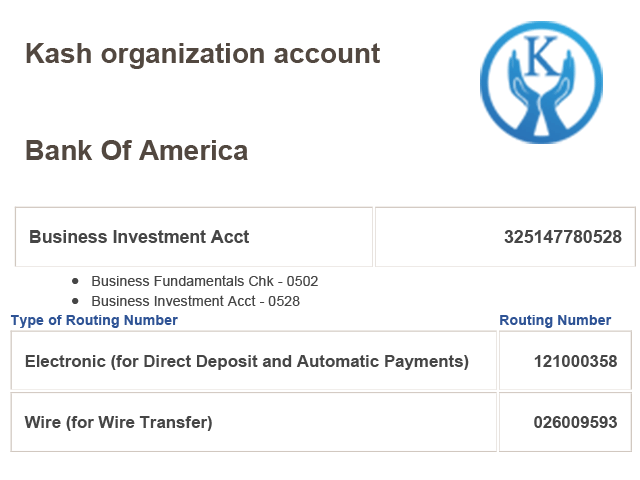This screenshot has width=640, height=480.
Task: Click the word Kash in the title
Action: click(x=59, y=54)
